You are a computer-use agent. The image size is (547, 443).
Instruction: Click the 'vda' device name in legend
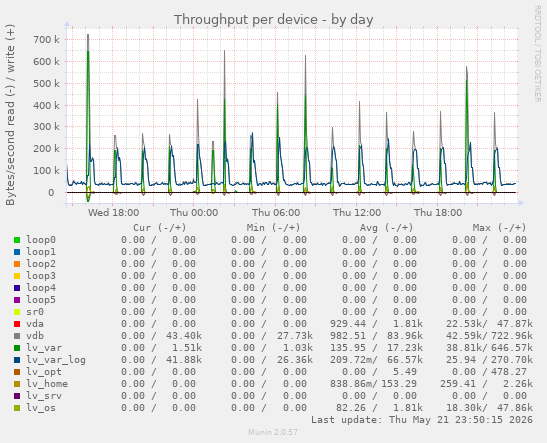35,324
